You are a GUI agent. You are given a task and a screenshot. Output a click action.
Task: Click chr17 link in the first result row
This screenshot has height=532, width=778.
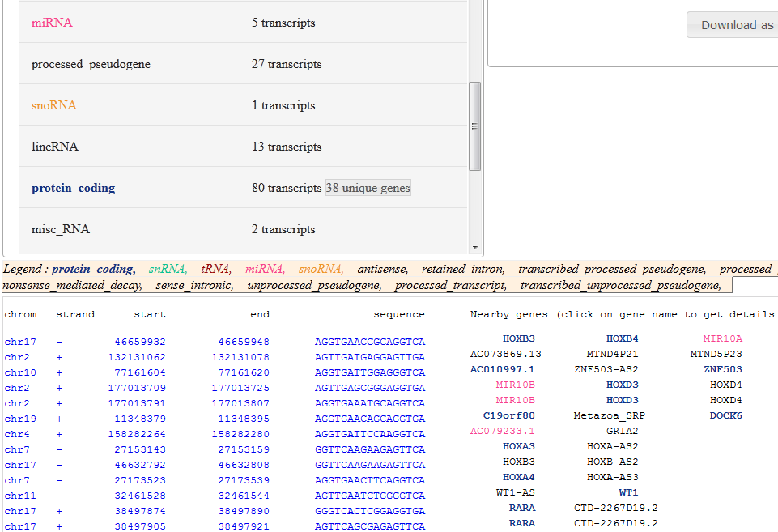21,338
